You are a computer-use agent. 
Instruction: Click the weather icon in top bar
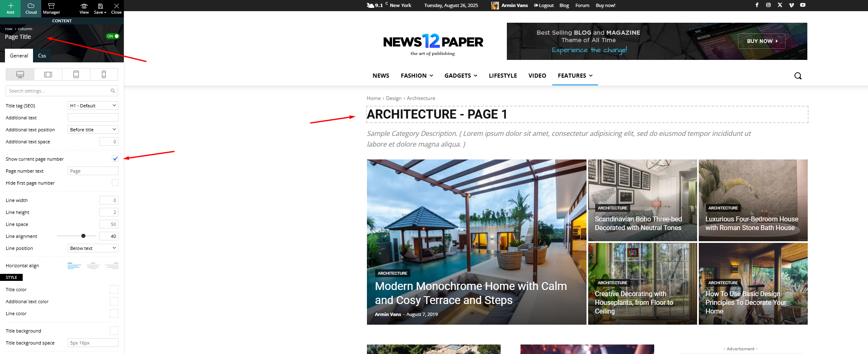(x=370, y=5)
